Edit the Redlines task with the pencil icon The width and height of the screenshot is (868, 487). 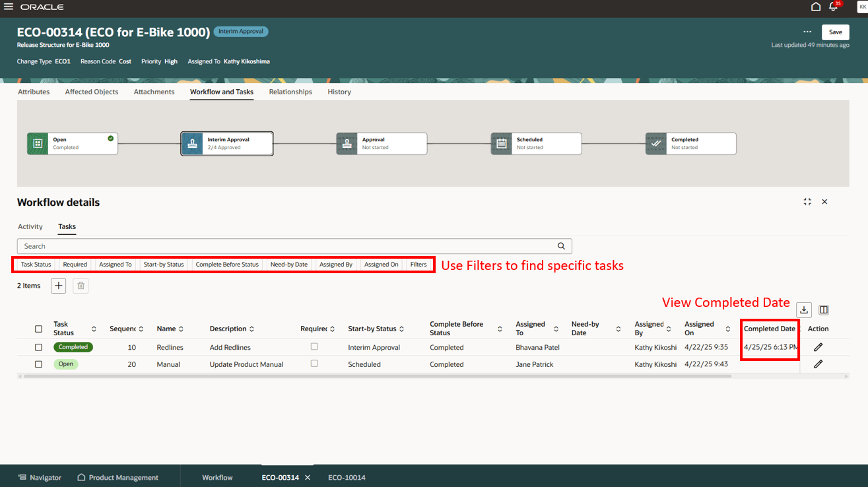tap(818, 347)
